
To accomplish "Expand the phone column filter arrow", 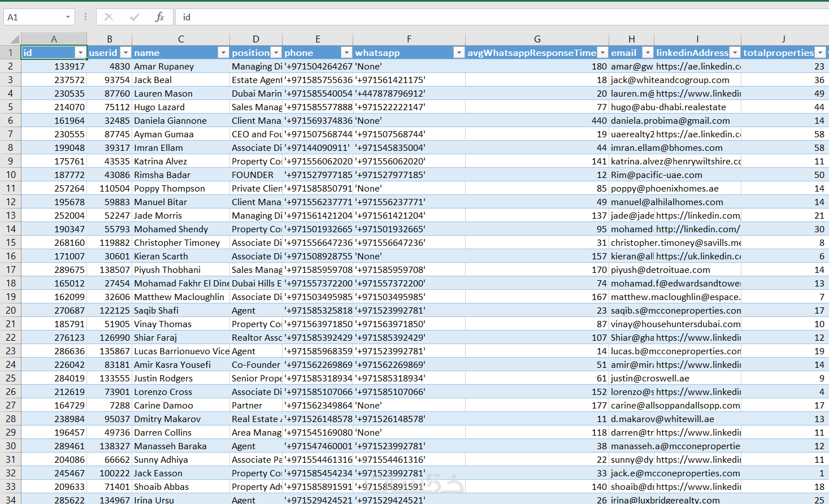I will pos(346,53).
